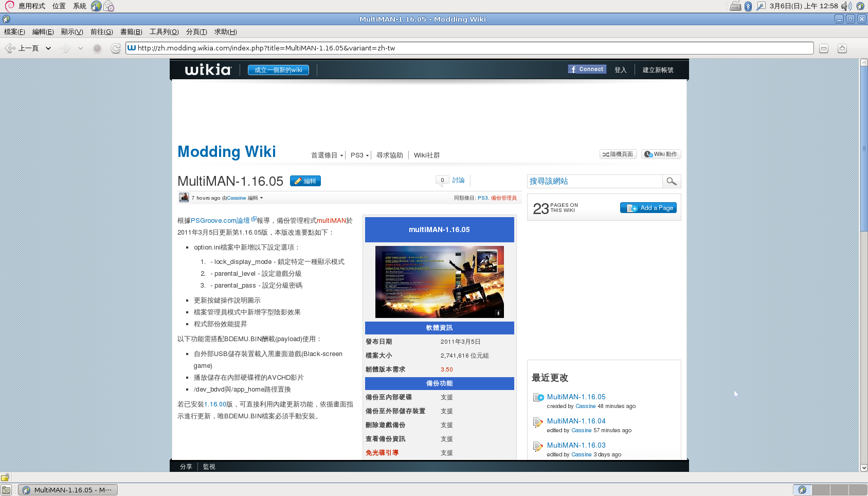Open the 工具列 menu
This screenshot has width=868, height=496.
[164, 32]
